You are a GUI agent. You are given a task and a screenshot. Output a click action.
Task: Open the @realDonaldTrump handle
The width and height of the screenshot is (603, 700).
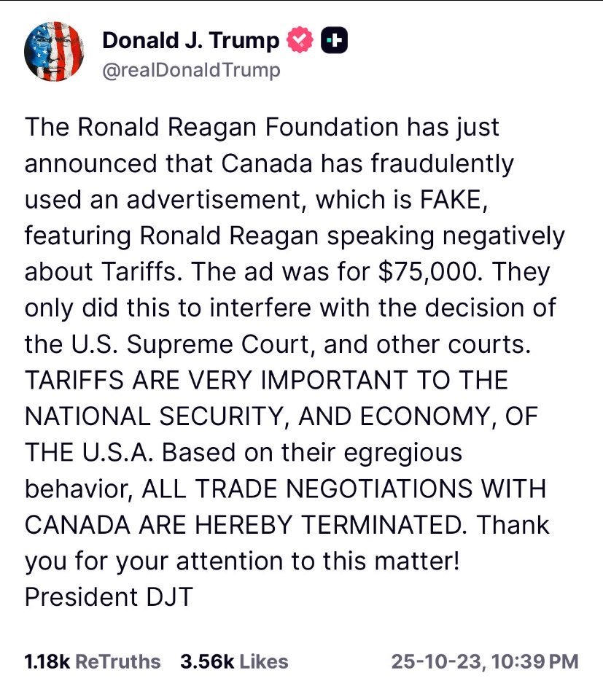click(191, 71)
